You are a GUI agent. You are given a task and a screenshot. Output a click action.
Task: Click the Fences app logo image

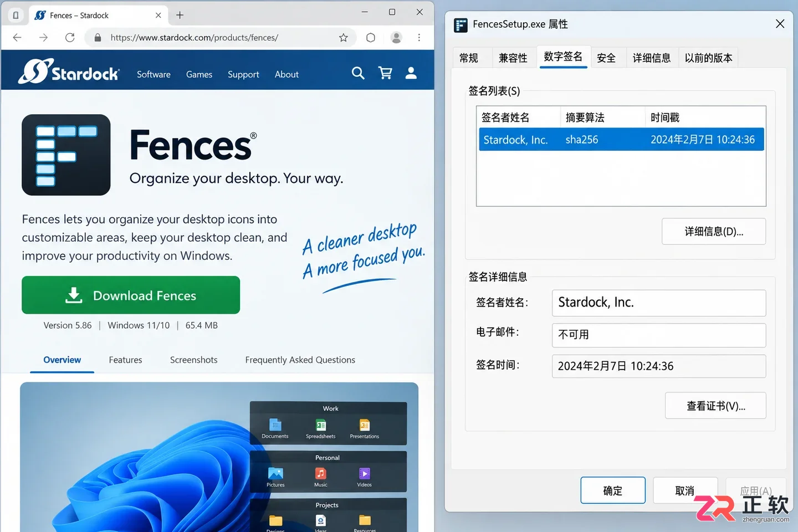[x=66, y=155]
